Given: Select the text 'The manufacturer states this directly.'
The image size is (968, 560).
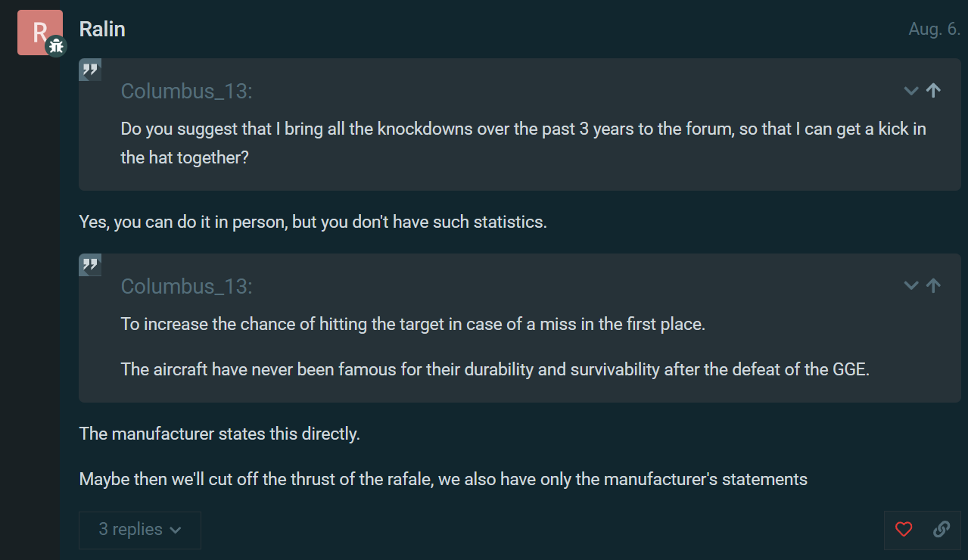Looking at the screenshot, I should coord(219,434).
